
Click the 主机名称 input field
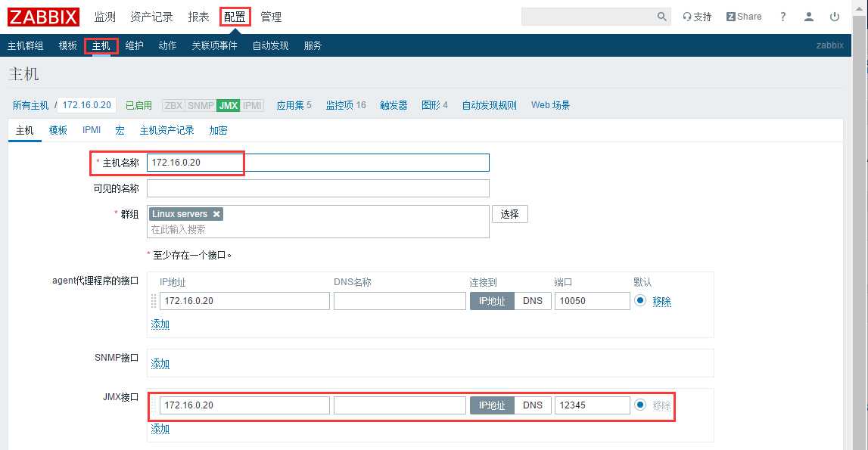[318, 162]
